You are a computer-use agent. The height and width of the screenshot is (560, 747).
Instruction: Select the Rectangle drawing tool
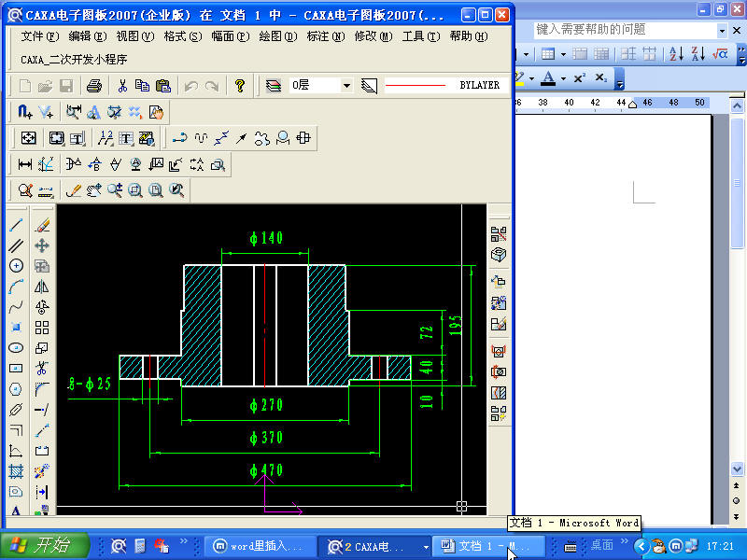[16, 369]
